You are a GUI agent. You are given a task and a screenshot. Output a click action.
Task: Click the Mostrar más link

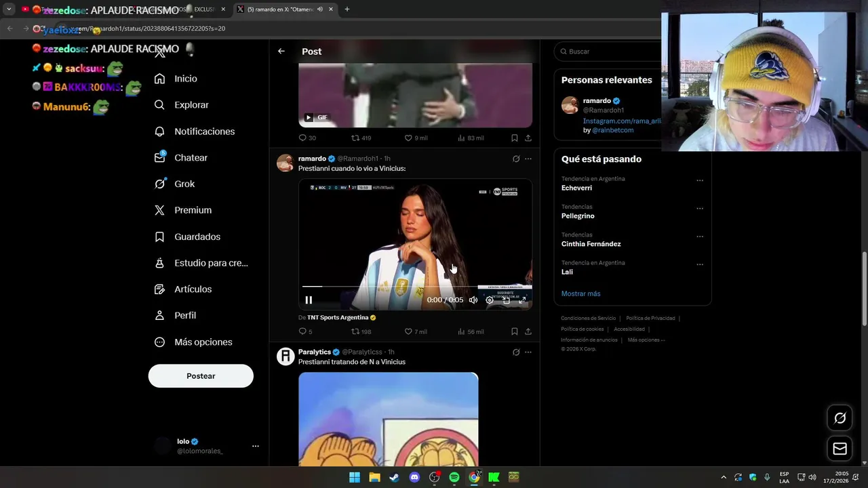580,293
